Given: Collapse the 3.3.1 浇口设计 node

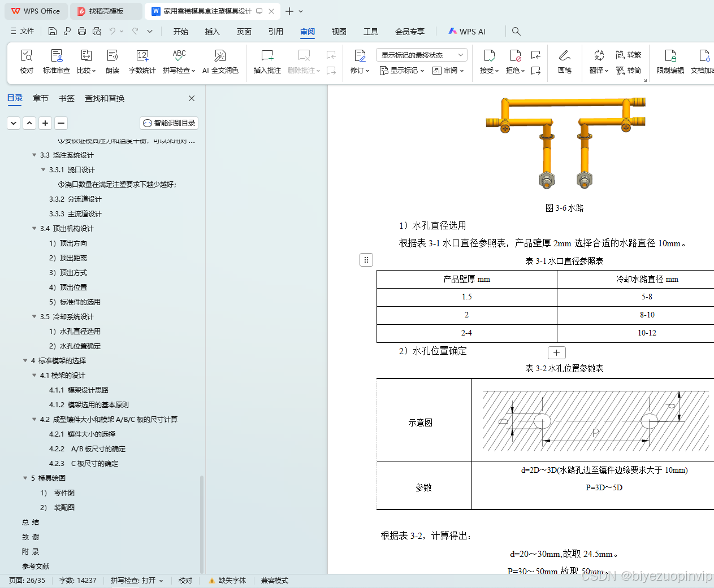Looking at the screenshot, I should (44, 169).
